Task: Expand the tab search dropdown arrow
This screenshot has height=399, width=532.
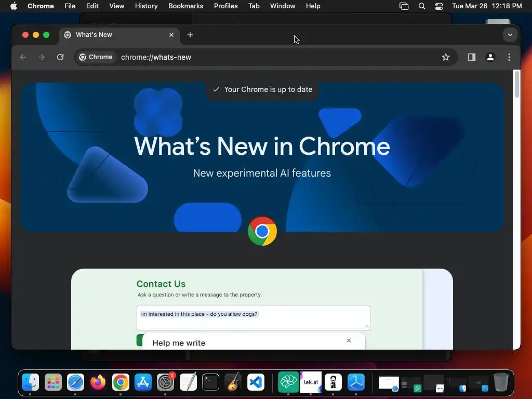Action: point(510,35)
